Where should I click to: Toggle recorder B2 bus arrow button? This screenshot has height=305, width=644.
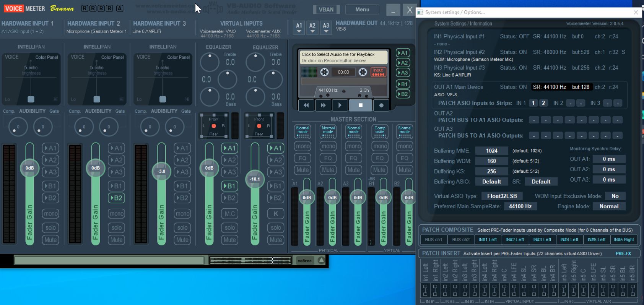click(403, 94)
